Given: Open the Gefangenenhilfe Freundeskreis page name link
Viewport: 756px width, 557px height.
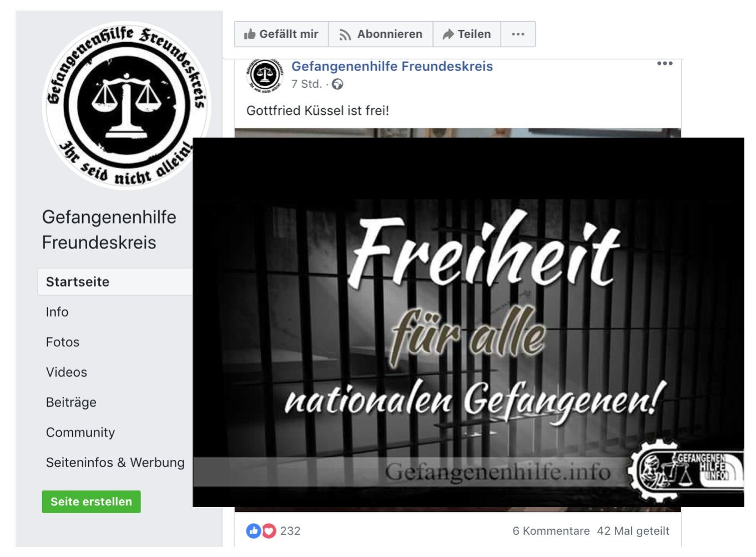Looking at the screenshot, I should click(x=392, y=67).
